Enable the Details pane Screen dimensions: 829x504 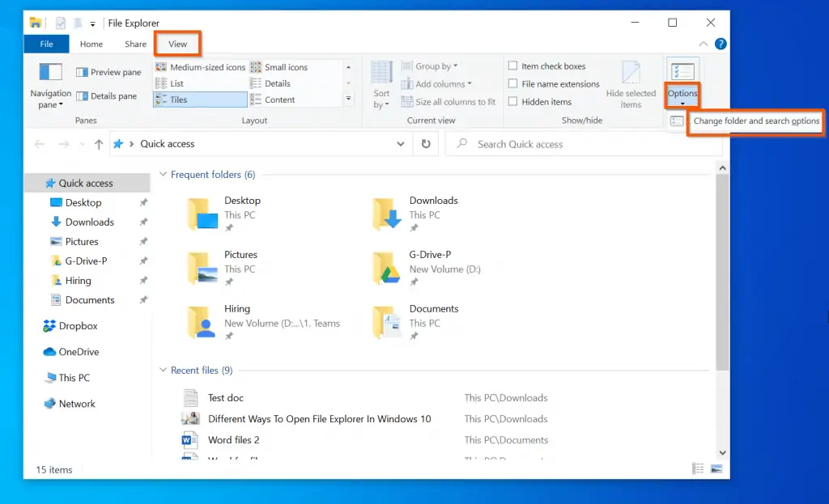click(x=107, y=96)
